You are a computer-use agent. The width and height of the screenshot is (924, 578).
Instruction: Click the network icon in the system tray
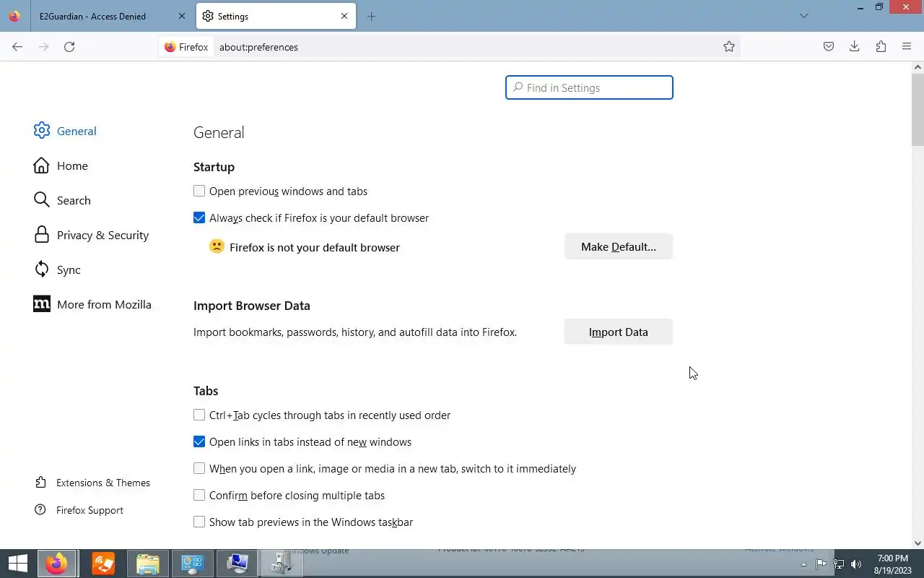pos(839,564)
